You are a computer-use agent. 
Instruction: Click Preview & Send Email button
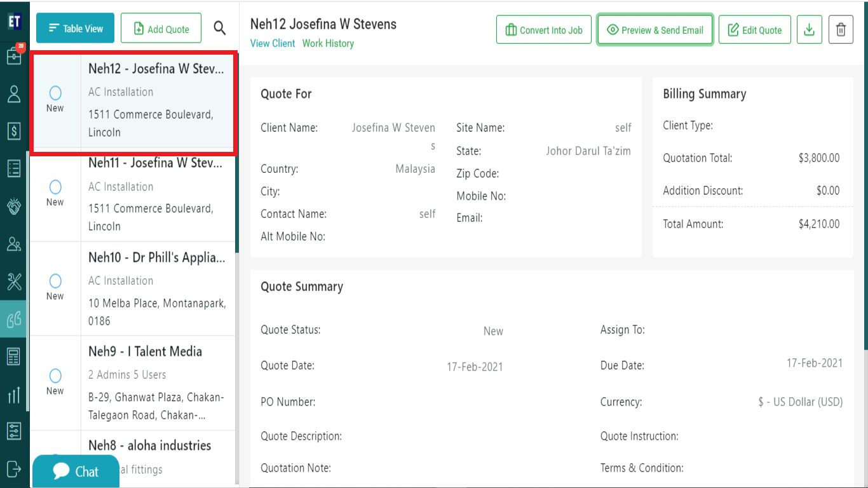(x=655, y=30)
